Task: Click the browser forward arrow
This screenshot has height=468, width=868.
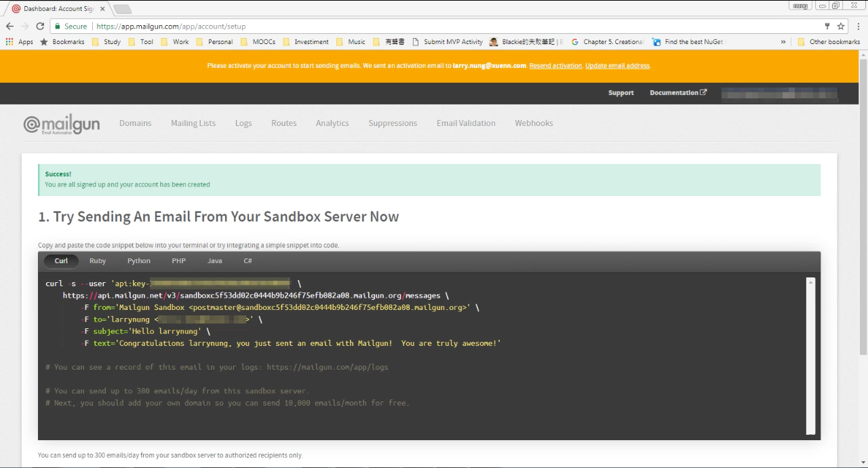Action: [x=25, y=26]
